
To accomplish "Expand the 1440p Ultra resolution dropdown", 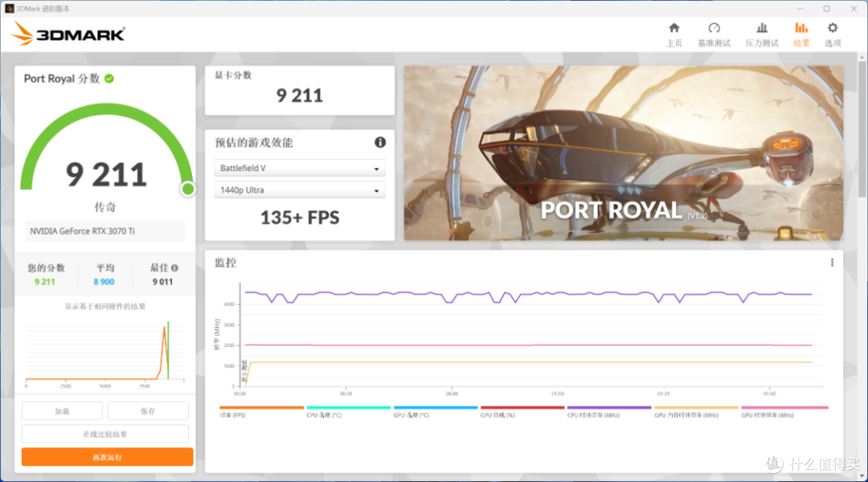I will click(x=300, y=190).
